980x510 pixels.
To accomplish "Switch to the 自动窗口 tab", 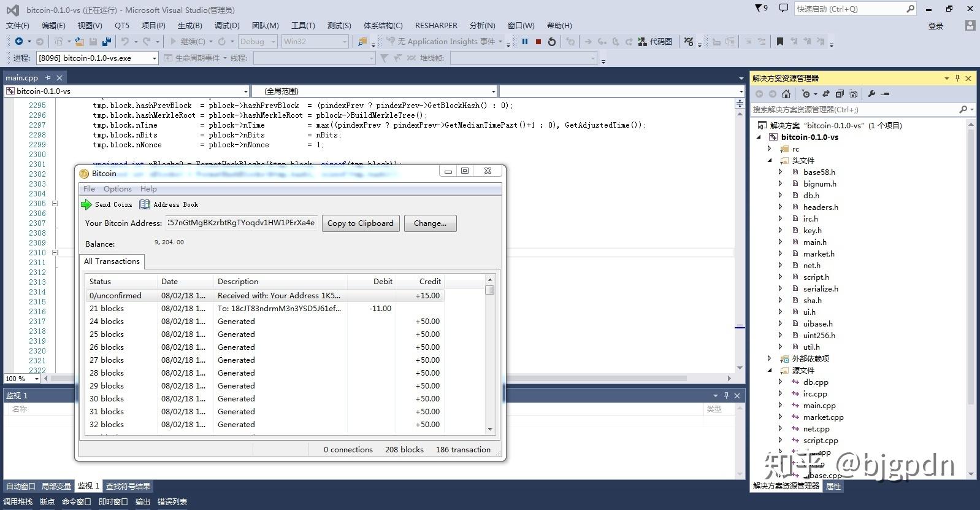I will (20, 486).
